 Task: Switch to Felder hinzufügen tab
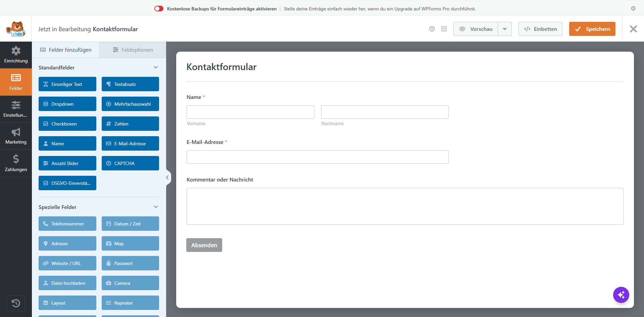pos(65,50)
